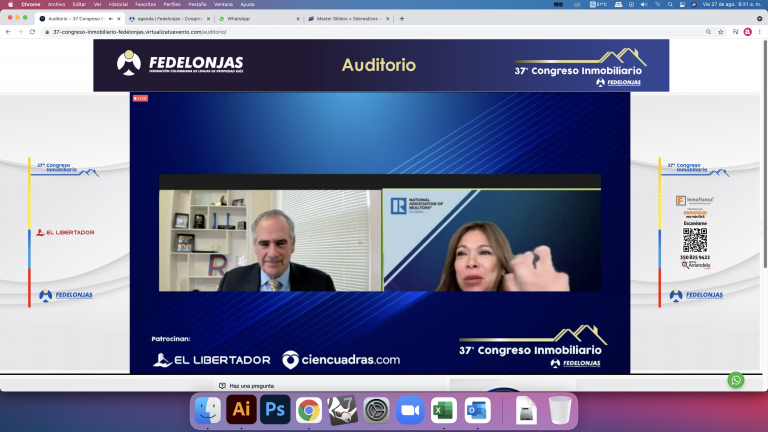Open Spotlight search in the menu bar
The height and width of the screenshot is (432, 768).
point(670,4)
